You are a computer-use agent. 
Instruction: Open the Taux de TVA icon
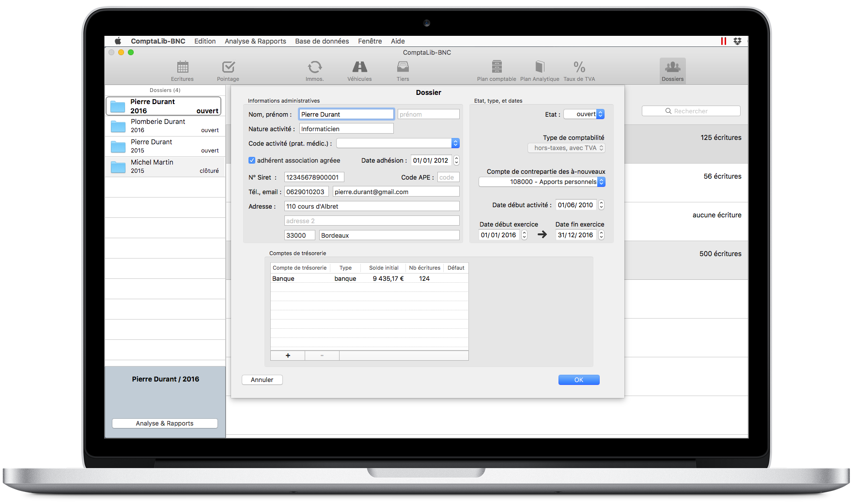pos(579,71)
